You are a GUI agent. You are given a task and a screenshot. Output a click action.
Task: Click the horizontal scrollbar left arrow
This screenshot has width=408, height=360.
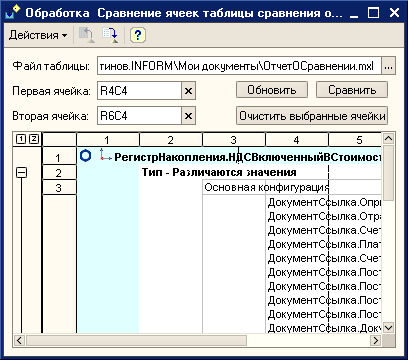click(x=19, y=340)
